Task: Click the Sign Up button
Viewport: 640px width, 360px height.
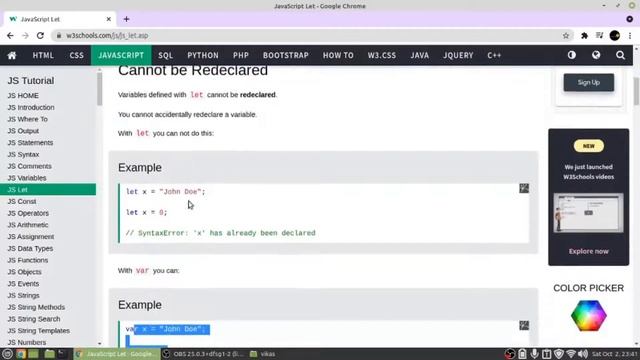Action: tap(589, 82)
